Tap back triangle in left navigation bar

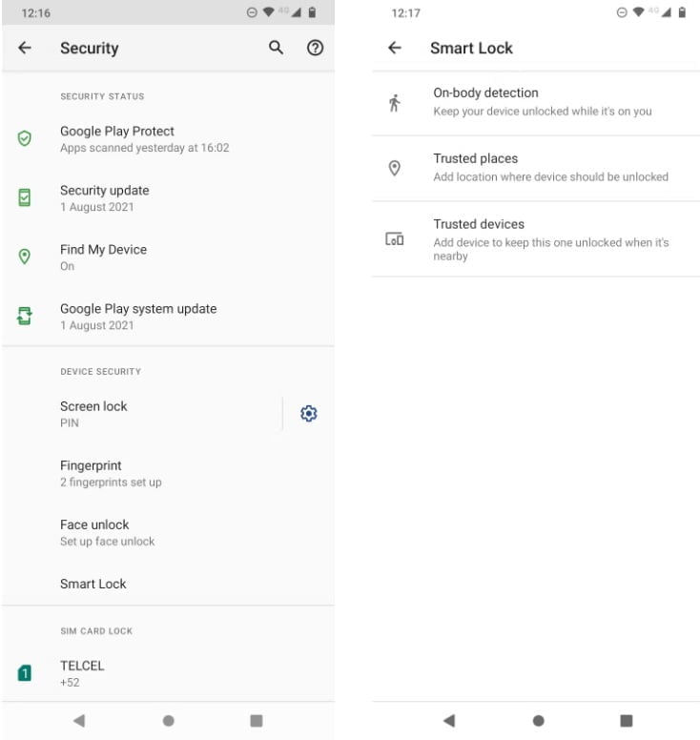coord(79,721)
